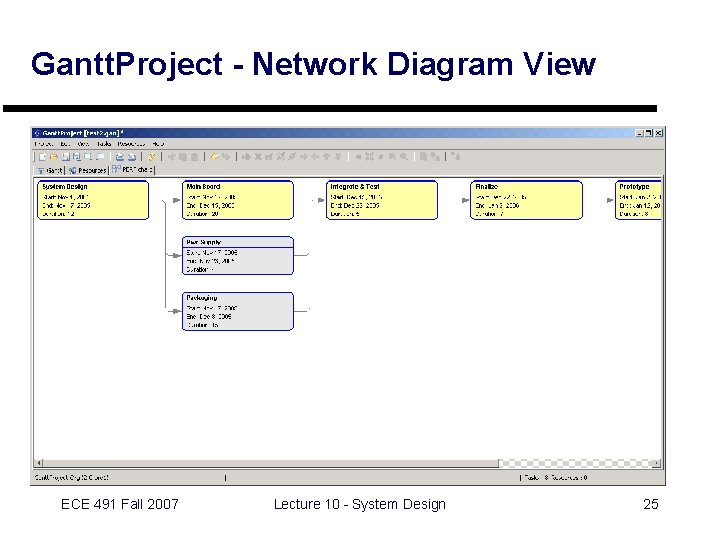Click the Delete task X icon
This screenshot has height=540, width=720.
click(x=258, y=157)
